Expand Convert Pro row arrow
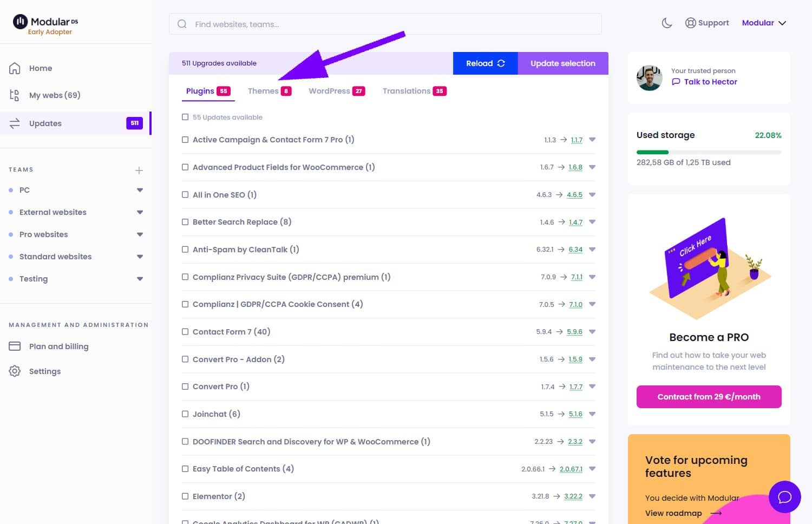 click(592, 387)
